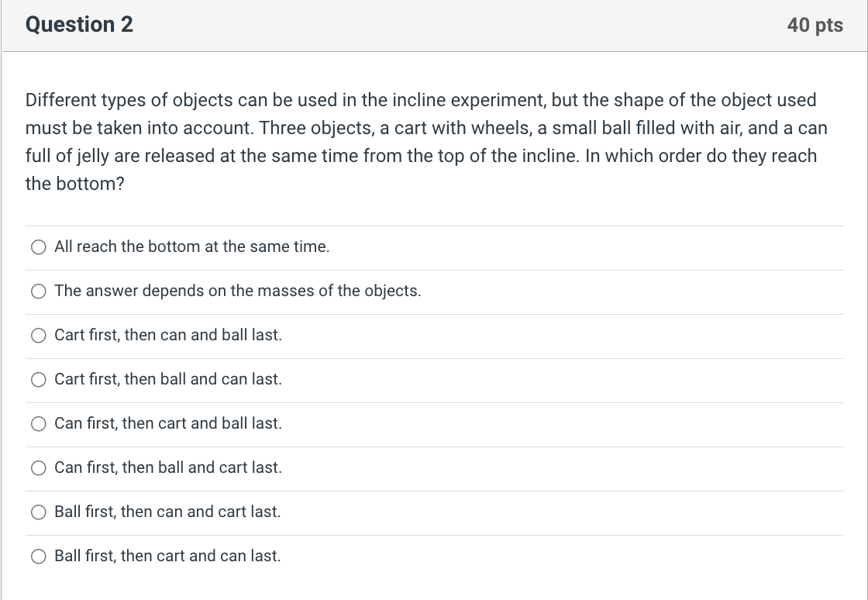The image size is (868, 600).
Task: Click the '40 pts' points label
Action: coord(815,25)
